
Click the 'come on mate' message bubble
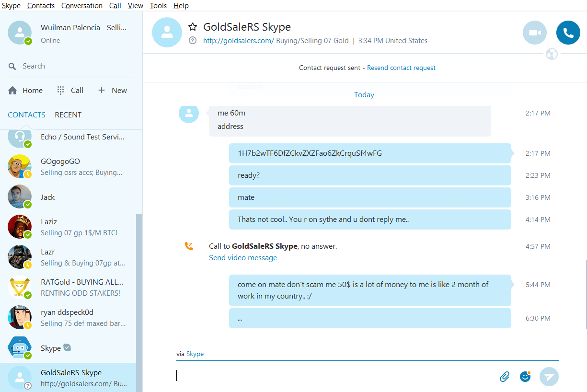(370, 290)
